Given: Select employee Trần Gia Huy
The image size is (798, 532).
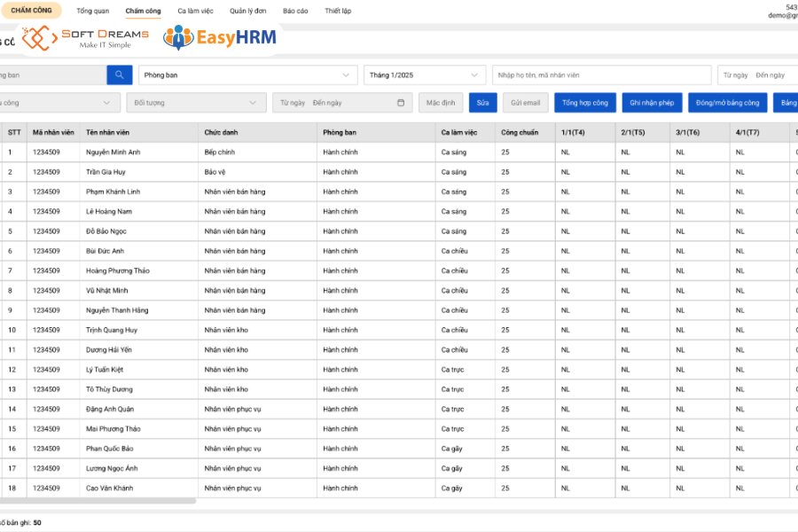Looking at the screenshot, I should (x=106, y=172).
